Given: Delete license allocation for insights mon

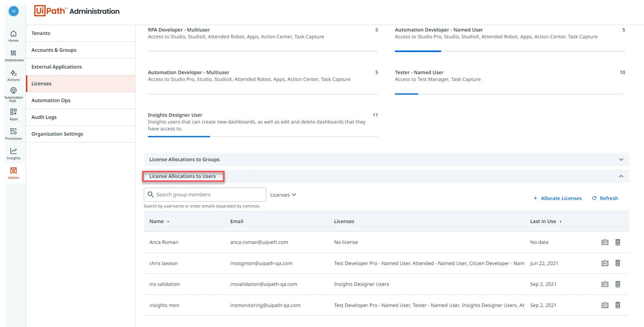Looking at the screenshot, I should point(617,305).
